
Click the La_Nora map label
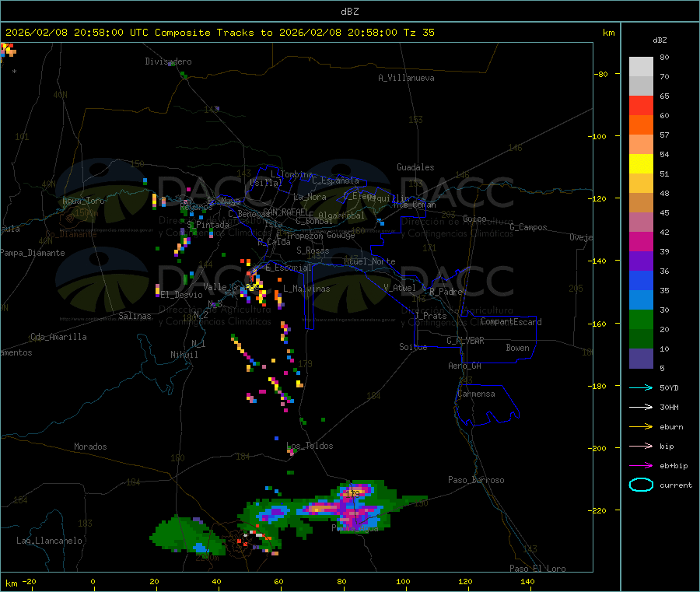click(x=310, y=197)
